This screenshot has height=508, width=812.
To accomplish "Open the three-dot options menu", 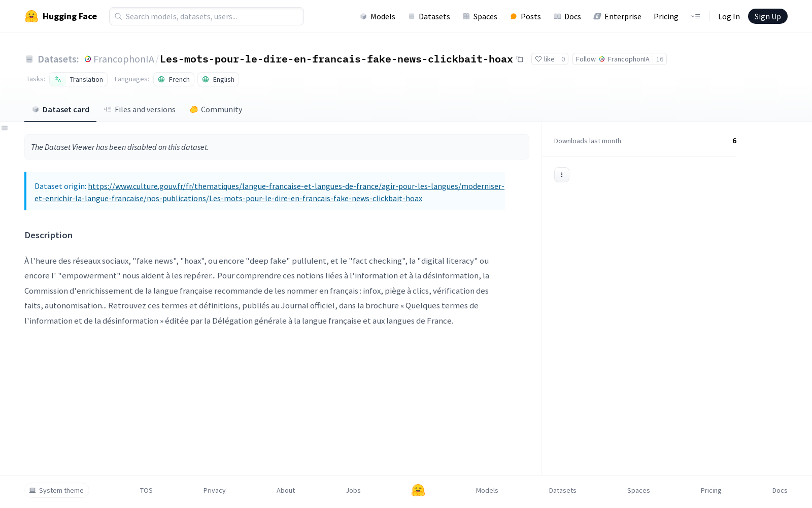I will click(562, 175).
